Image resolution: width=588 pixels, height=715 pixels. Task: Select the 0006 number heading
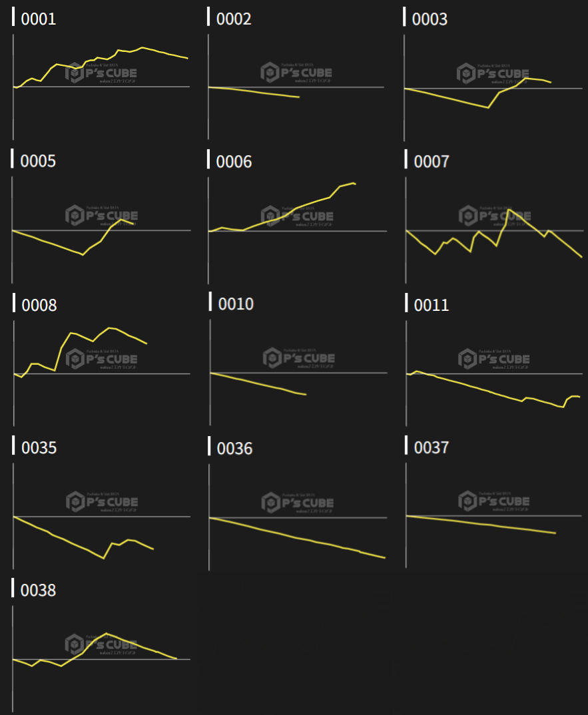(x=234, y=162)
